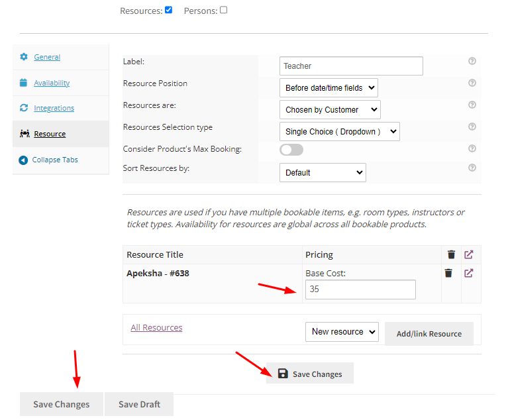Toggle Consider Product's Max Booking switch
This screenshot has width=508, height=420.
(x=291, y=150)
